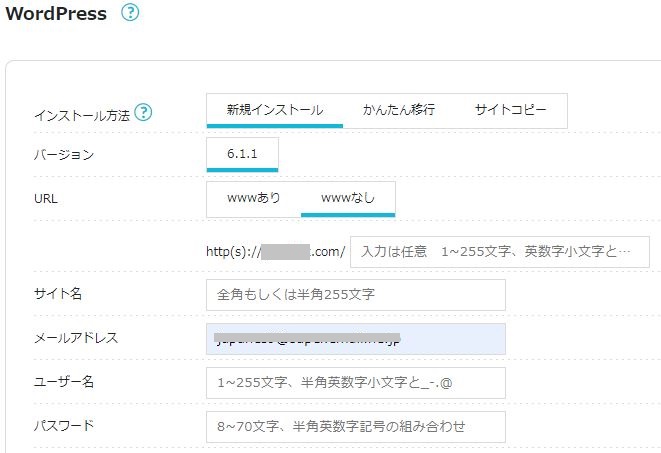661x453 pixels.
Task: Open the help icon beside the WordPress heading
Action: click(130, 13)
